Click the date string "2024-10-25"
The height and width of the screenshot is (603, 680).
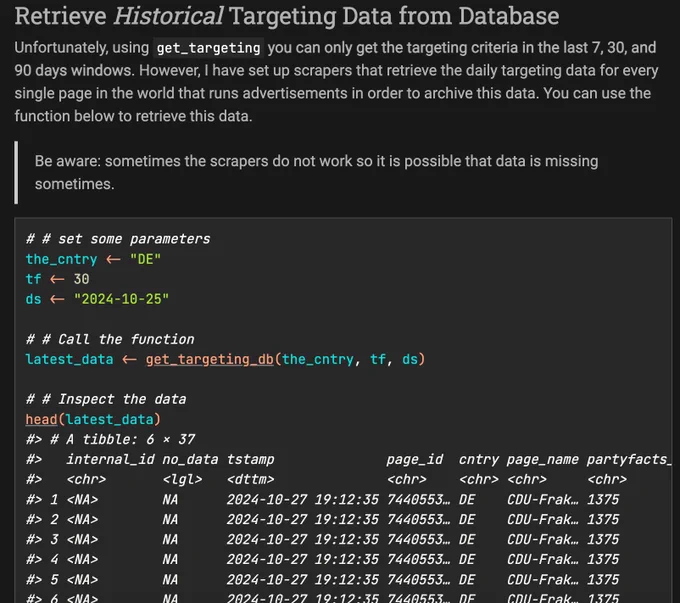point(121,299)
